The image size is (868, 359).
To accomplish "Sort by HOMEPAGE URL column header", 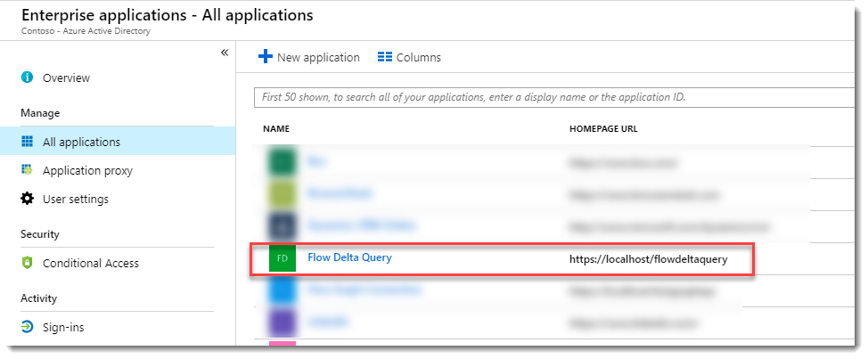I will click(x=603, y=129).
